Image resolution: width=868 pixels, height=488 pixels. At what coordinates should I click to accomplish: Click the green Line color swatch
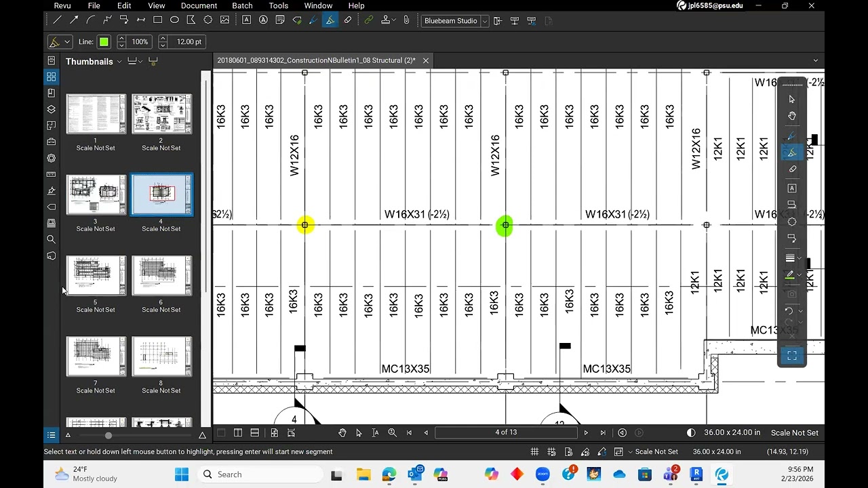(104, 42)
